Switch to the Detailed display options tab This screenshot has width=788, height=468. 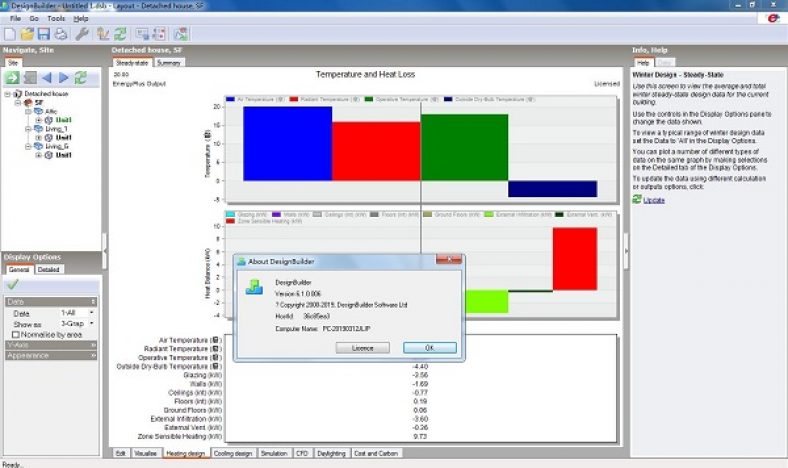click(49, 269)
